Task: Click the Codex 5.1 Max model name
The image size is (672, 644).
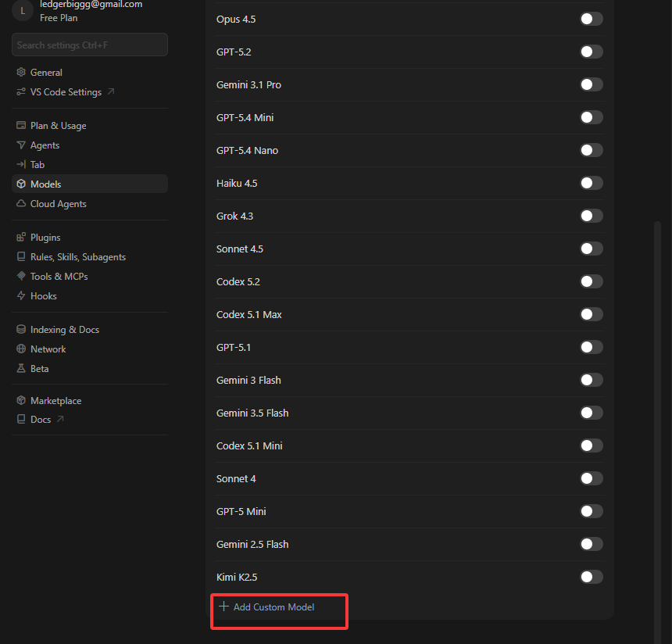Action: 249,315
